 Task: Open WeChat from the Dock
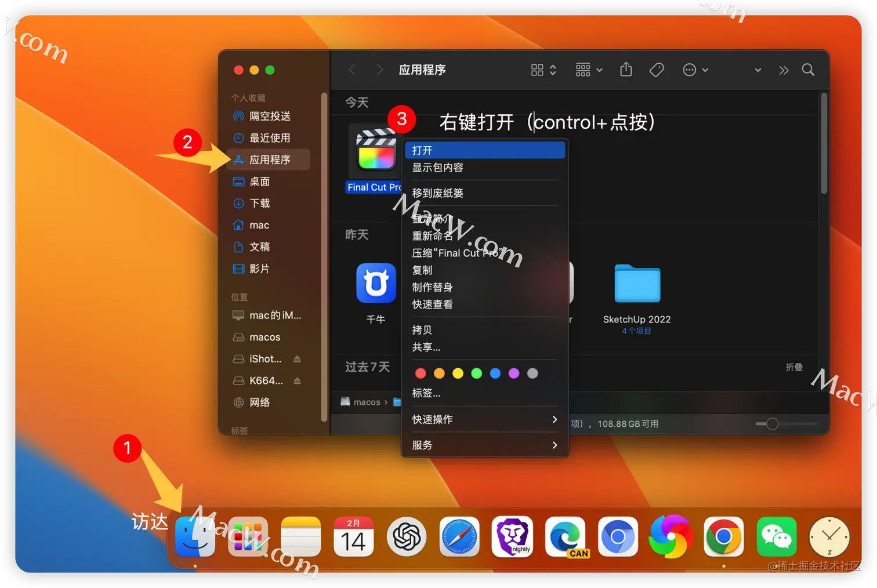(777, 537)
